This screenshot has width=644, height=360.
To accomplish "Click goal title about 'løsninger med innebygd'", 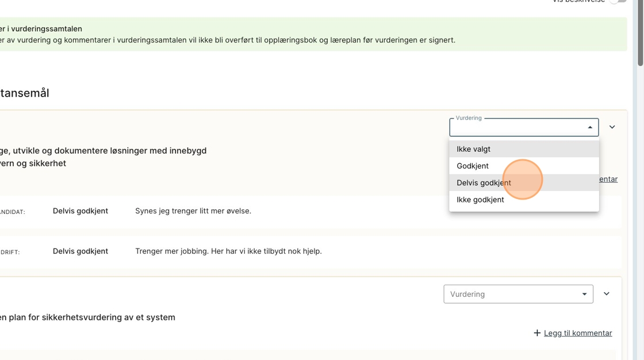I will 103,151.
